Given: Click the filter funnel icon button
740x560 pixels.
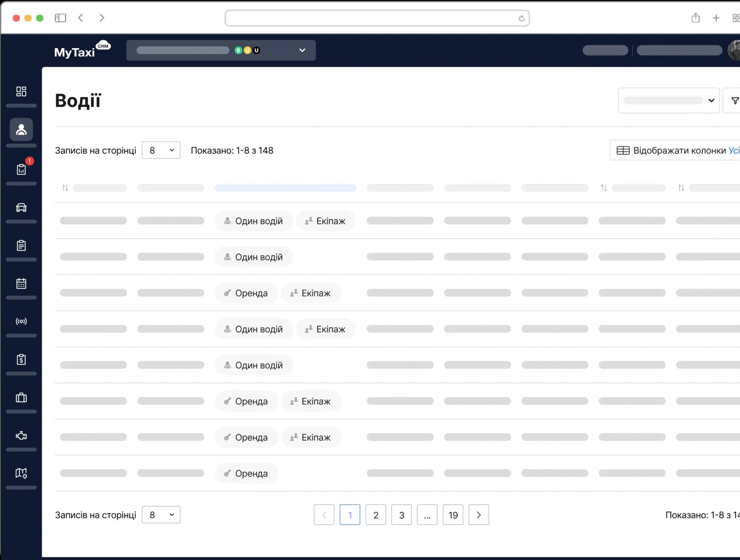Looking at the screenshot, I should 734,101.
